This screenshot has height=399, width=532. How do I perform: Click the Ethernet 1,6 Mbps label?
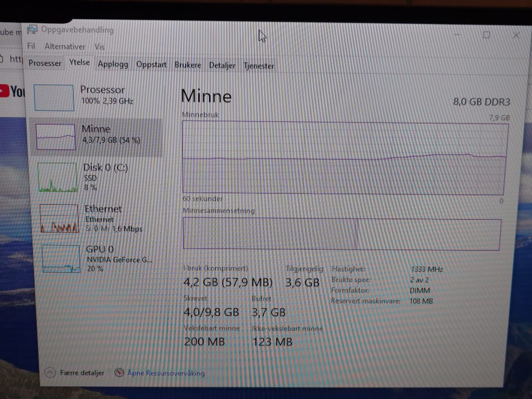[114, 218]
